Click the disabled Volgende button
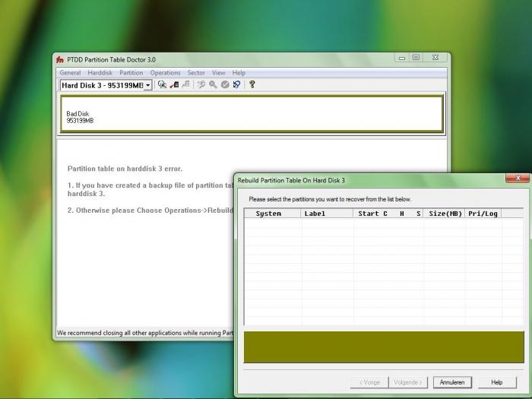Image resolution: width=532 pixels, height=399 pixels. [x=408, y=382]
